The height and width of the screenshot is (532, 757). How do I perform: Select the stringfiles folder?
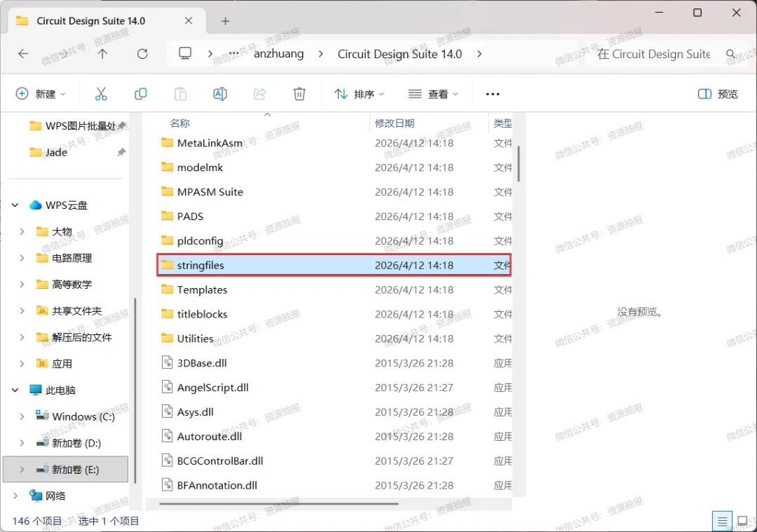pyautogui.click(x=334, y=265)
